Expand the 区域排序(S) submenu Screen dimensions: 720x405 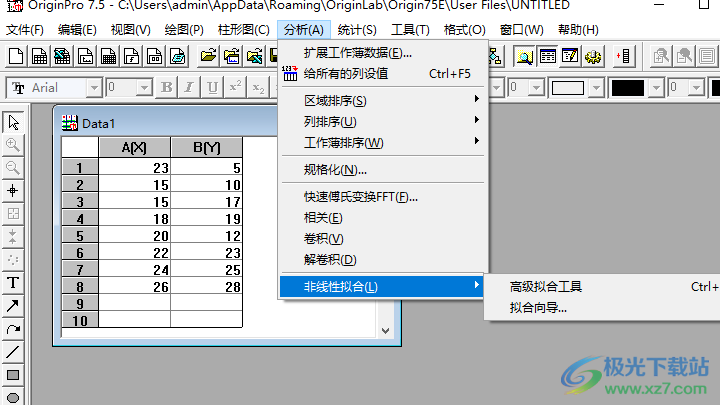pyautogui.click(x=382, y=101)
